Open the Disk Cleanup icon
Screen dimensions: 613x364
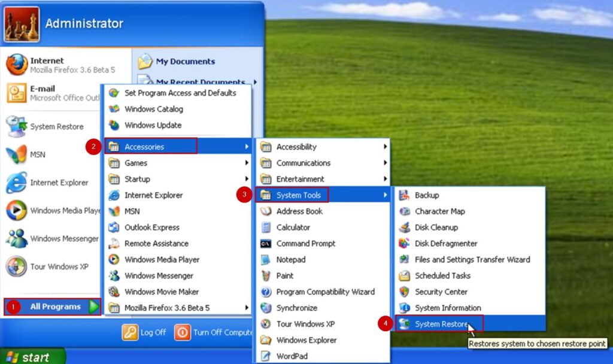point(404,227)
